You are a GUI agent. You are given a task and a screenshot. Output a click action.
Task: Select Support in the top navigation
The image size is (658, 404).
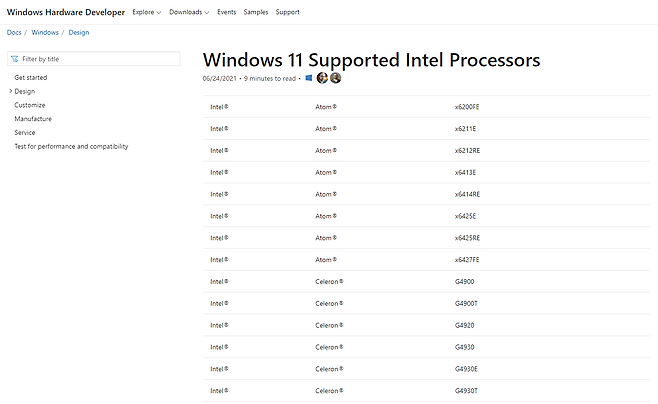(288, 12)
